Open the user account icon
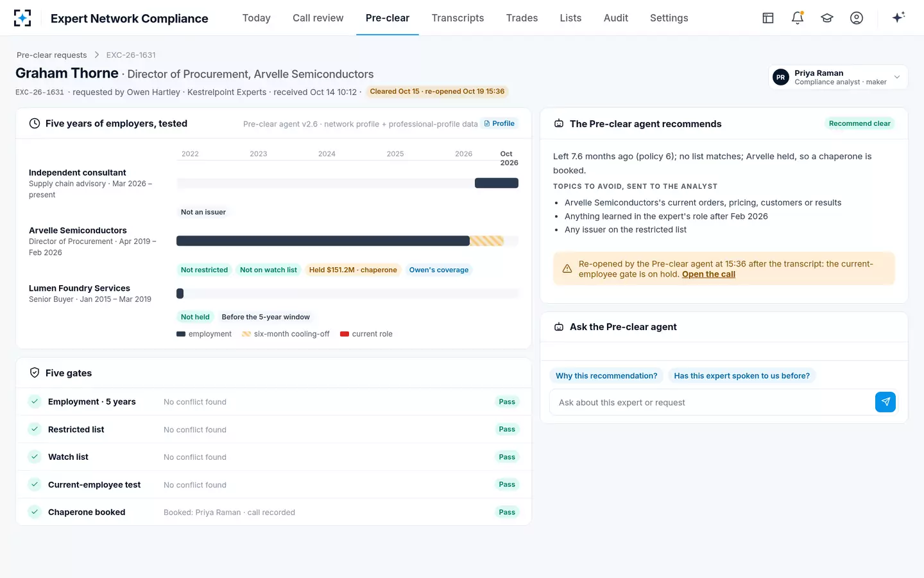 (857, 18)
